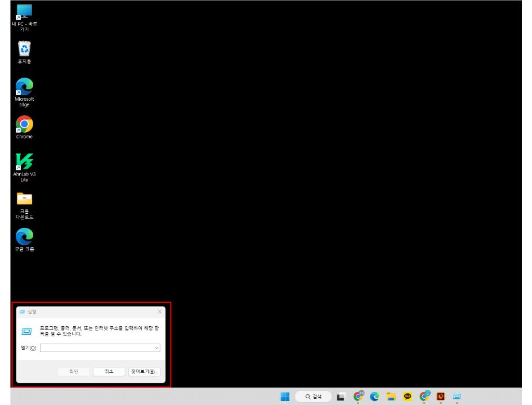Click the 취소 cancel button
Screen dimensions: 532x405
pos(109,371)
